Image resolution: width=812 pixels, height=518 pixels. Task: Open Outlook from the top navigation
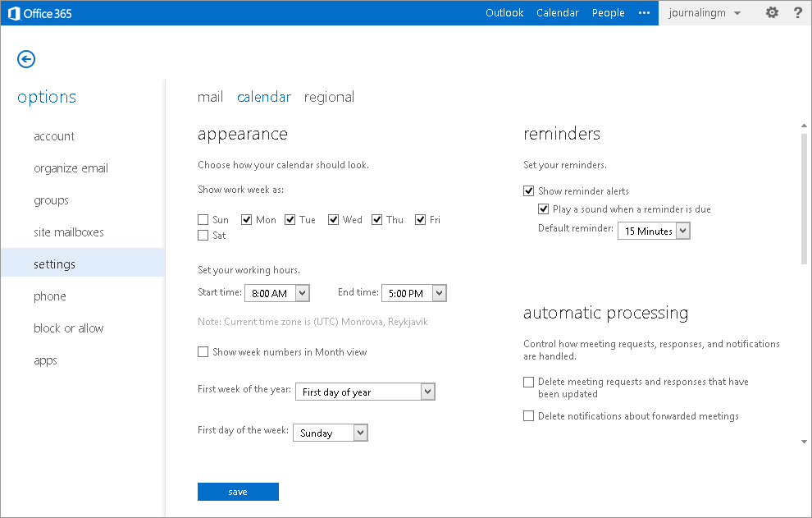pos(504,13)
